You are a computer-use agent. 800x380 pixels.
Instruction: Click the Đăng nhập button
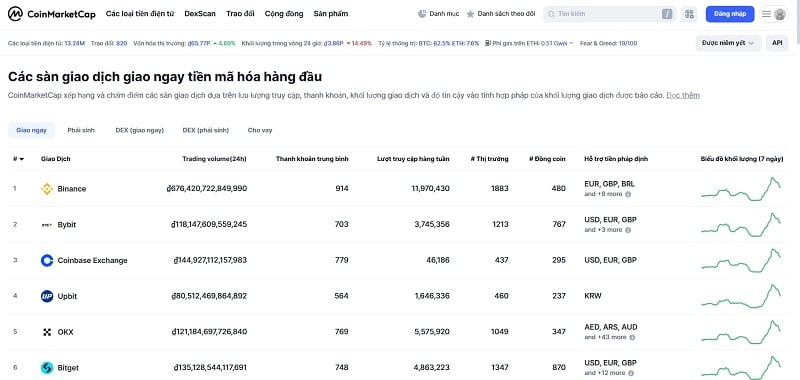click(730, 14)
